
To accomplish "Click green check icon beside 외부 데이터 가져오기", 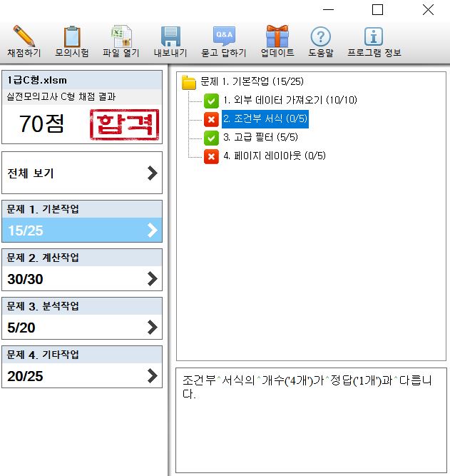I will 211,101.
